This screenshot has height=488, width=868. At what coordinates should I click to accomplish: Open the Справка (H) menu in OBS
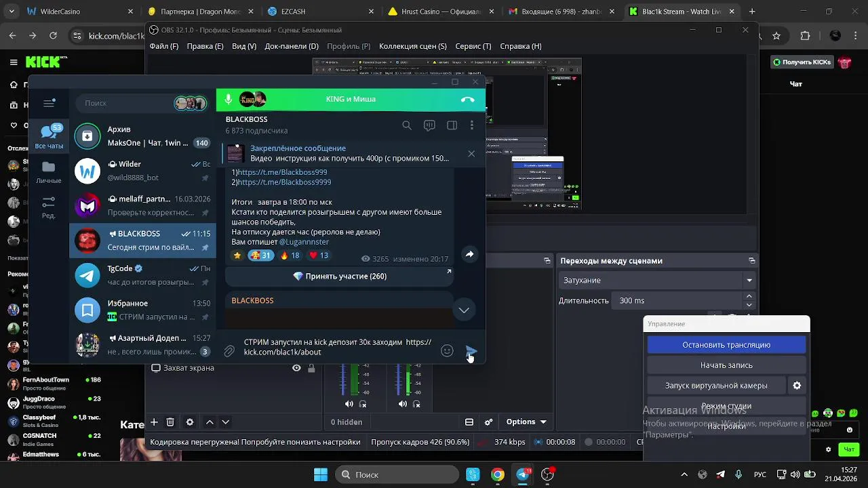tap(521, 46)
